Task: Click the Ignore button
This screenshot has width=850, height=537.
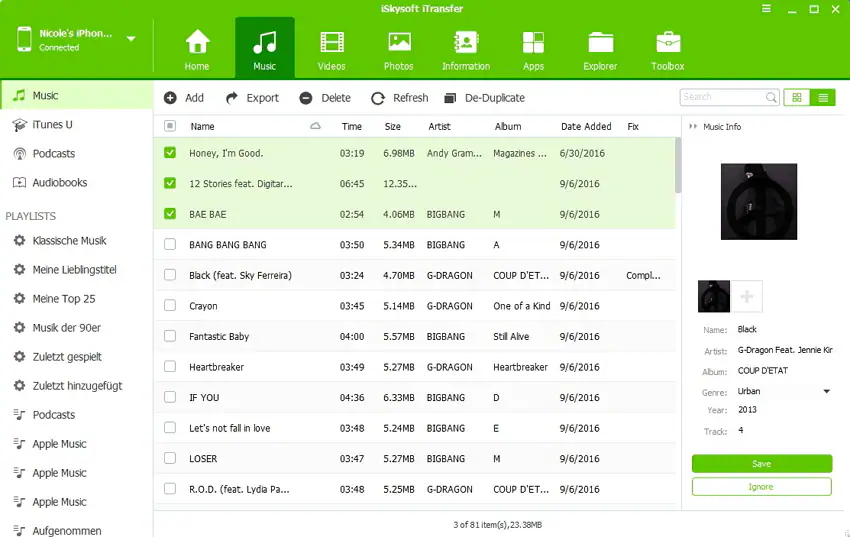Action: 762,487
